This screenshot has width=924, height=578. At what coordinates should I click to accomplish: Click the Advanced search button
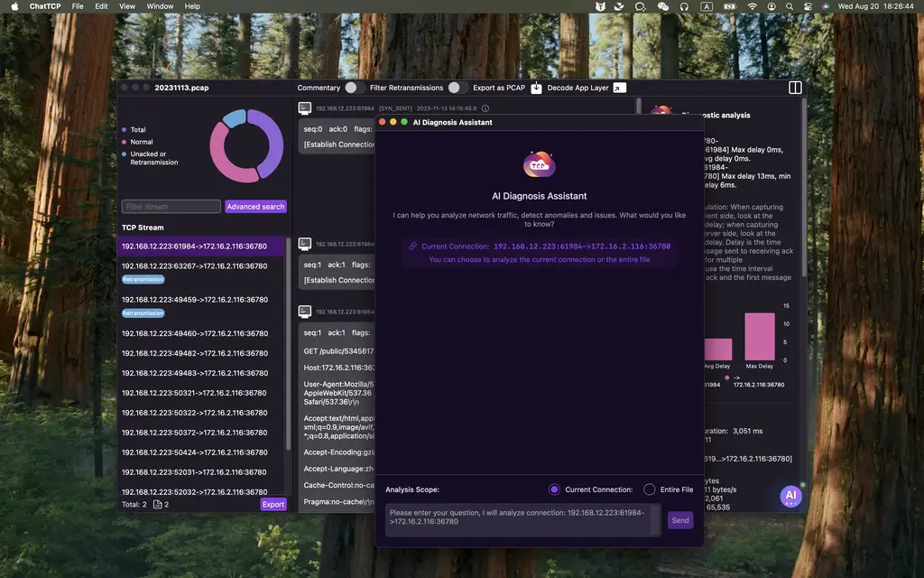pos(255,206)
